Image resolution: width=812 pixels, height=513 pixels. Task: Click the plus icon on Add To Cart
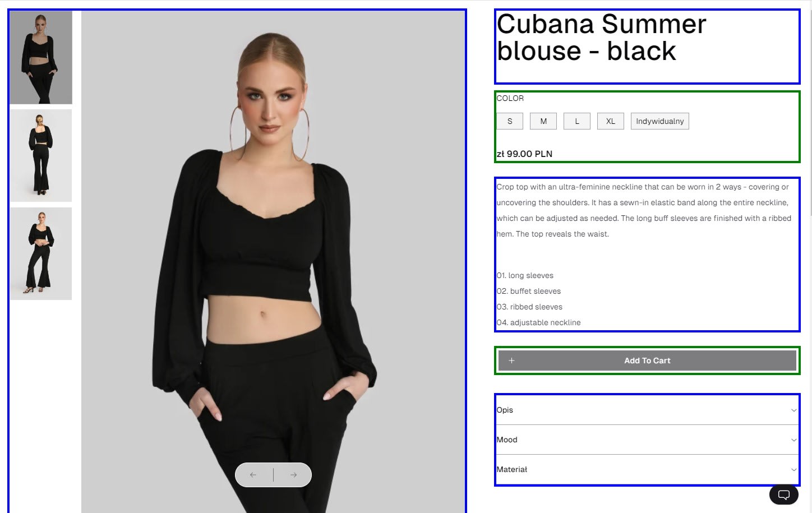click(x=511, y=361)
